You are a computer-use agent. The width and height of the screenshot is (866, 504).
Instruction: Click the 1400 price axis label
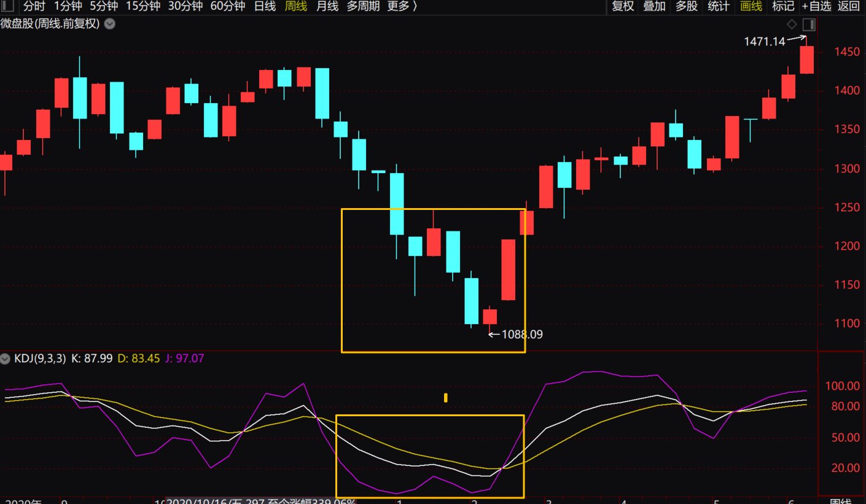click(847, 91)
